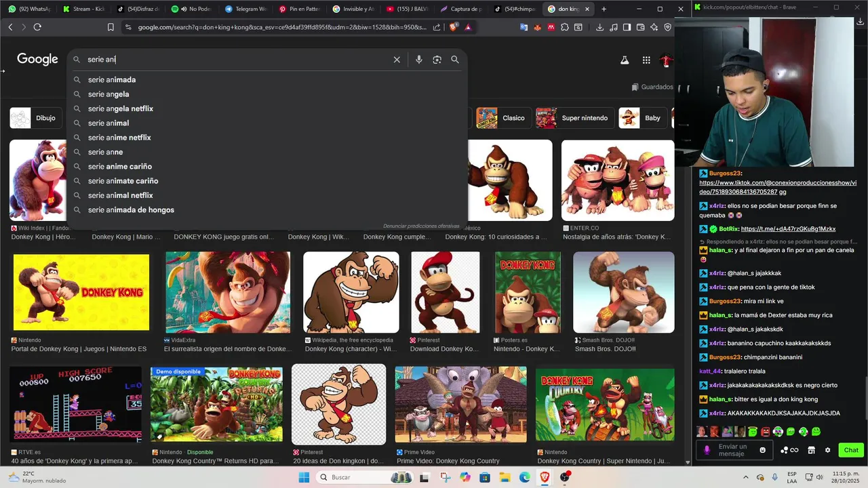Image resolution: width=868 pixels, height=488 pixels.
Task: Open the Brave Wallet icon
Action: (x=641, y=27)
